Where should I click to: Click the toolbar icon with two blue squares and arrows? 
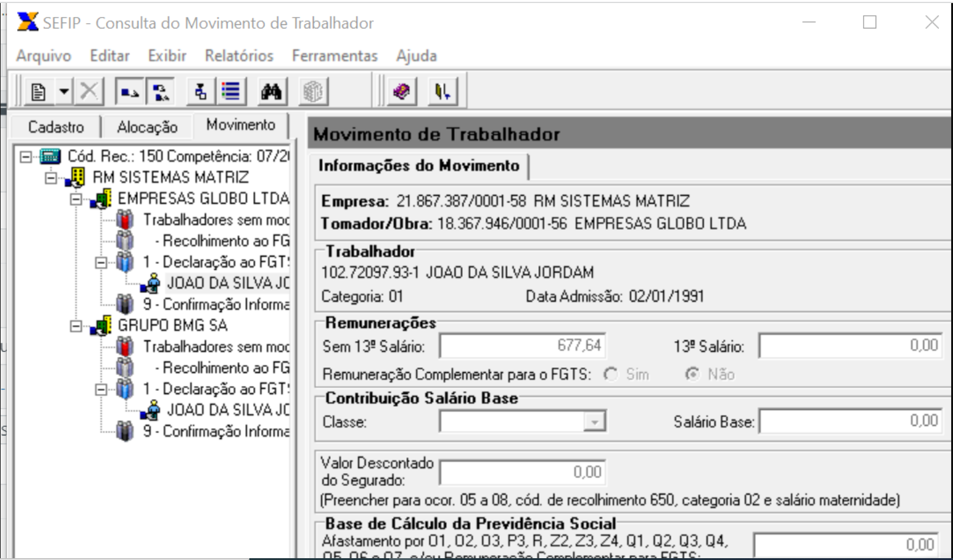coord(130,92)
